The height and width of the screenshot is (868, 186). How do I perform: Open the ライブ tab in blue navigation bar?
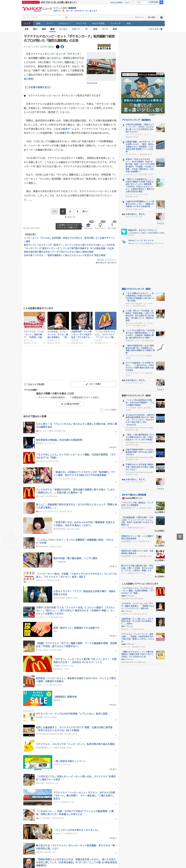click(49, 24)
